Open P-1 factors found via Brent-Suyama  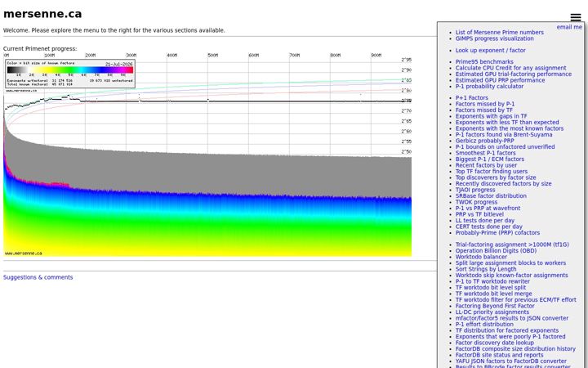[x=504, y=134]
